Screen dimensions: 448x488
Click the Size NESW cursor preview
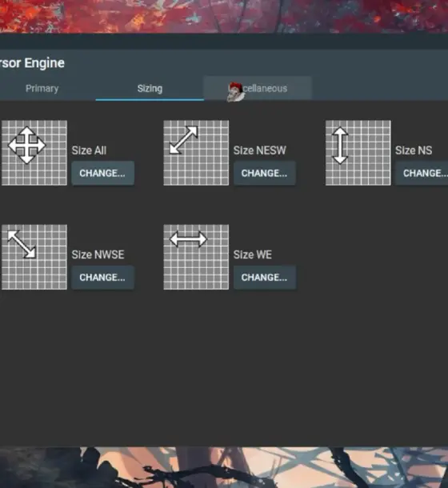(x=196, y=153)
